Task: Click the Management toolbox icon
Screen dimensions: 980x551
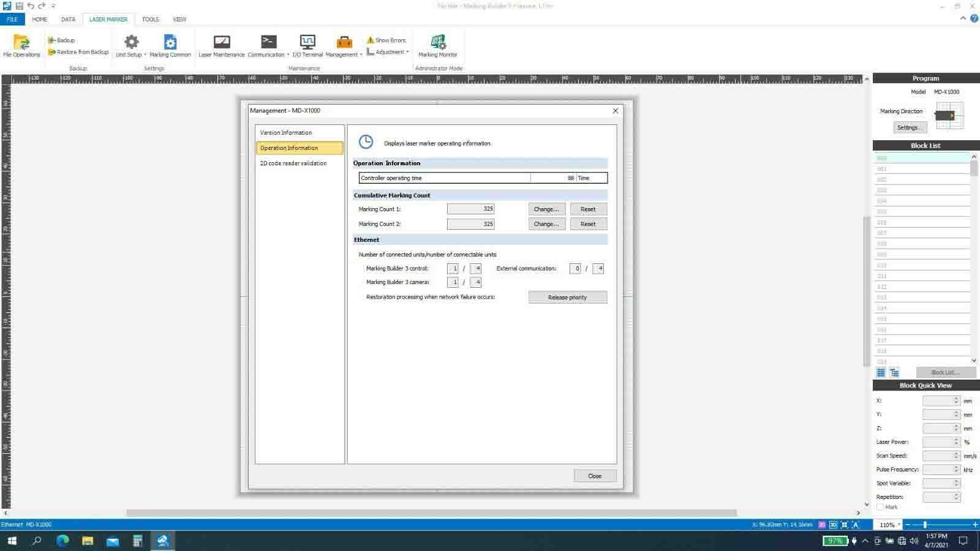Action: 344,42
